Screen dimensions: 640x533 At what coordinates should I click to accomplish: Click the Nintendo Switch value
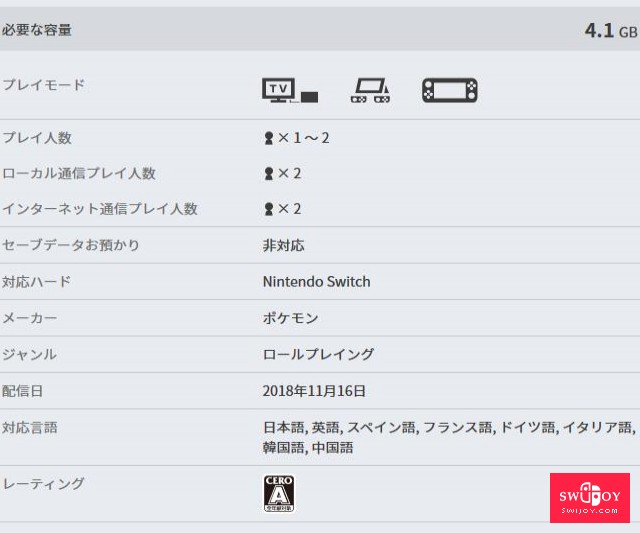317,282
